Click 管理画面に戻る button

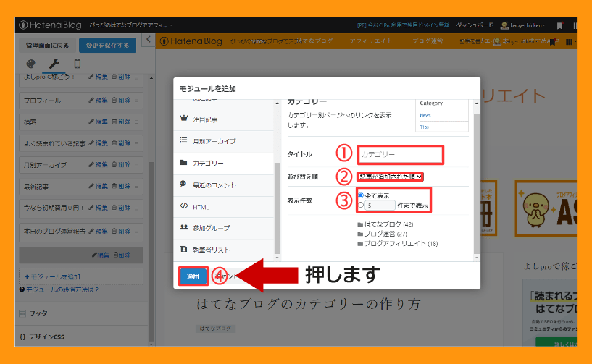pos(48,46)
